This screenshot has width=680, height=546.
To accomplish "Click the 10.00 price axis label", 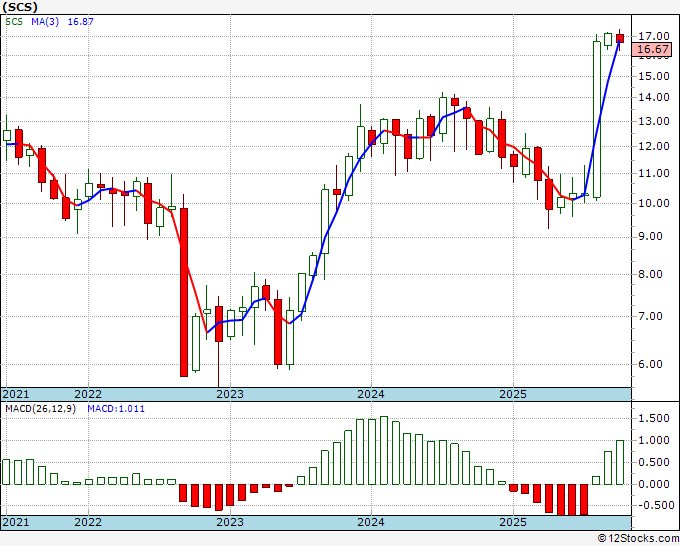I will click(x=654, y=203).
